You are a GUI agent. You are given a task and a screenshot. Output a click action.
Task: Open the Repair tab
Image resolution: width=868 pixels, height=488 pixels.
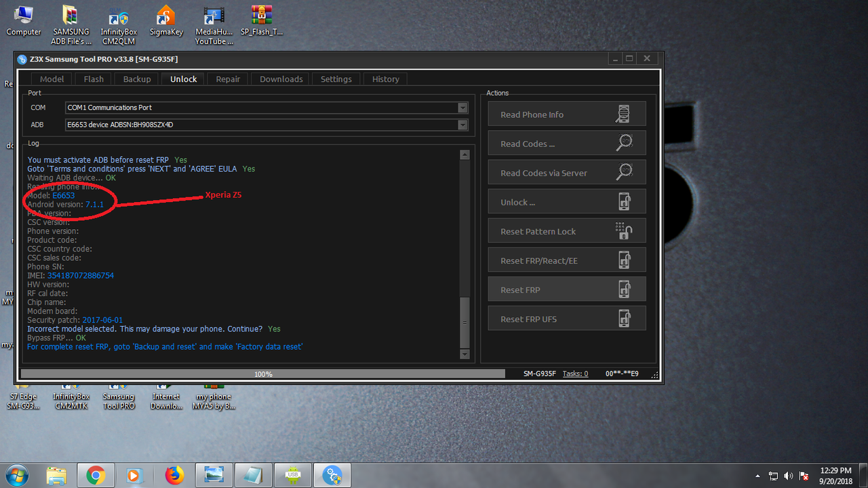[x=228, y=79]
